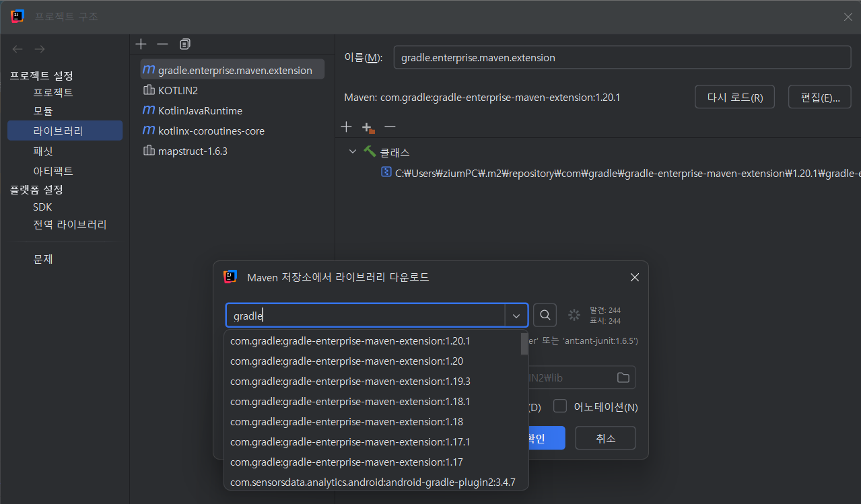Click the hammer icon next to 클래스
Image resolution: width=861 pixels, height=504 pixels.
point(370,151)
